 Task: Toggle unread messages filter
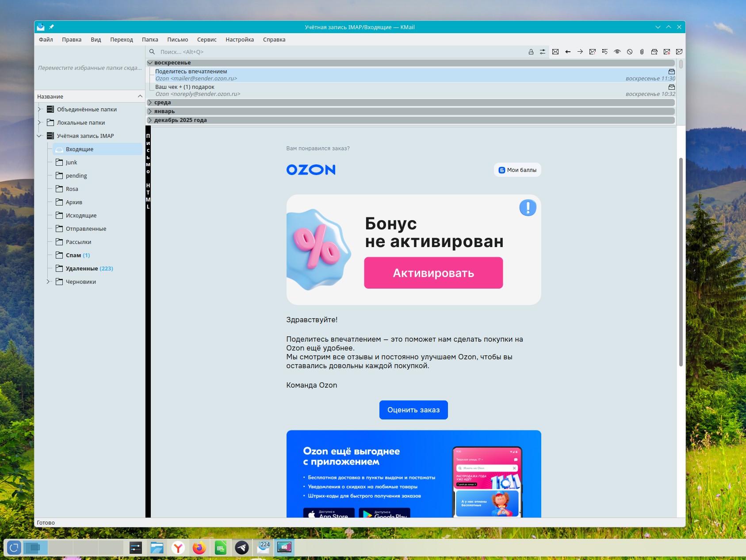click(555, 52)
